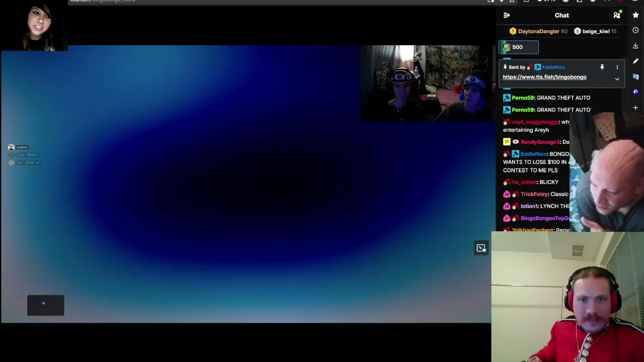The height and width of the screenshot is (362, 644).
Task: Open the translate icon in the sidebar
Action: click(635, 76)
